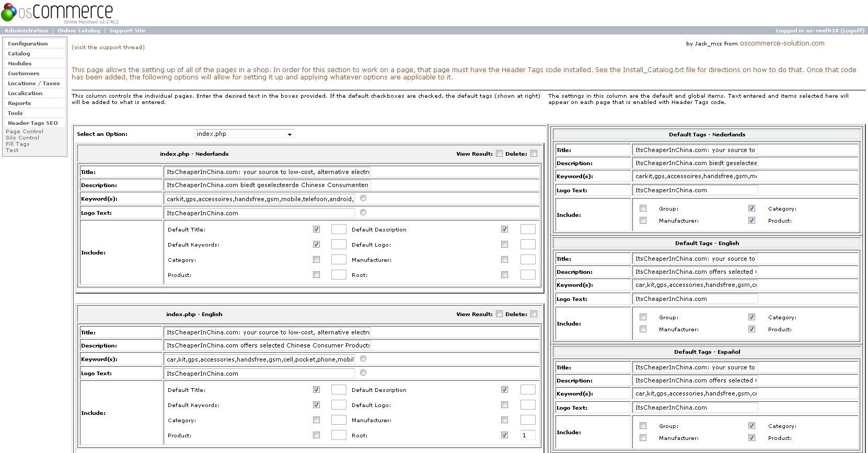Viewport: 868px width, 453px height.
Task: Enable Group in Default Tags Nederlands
Action: (643, 208)
